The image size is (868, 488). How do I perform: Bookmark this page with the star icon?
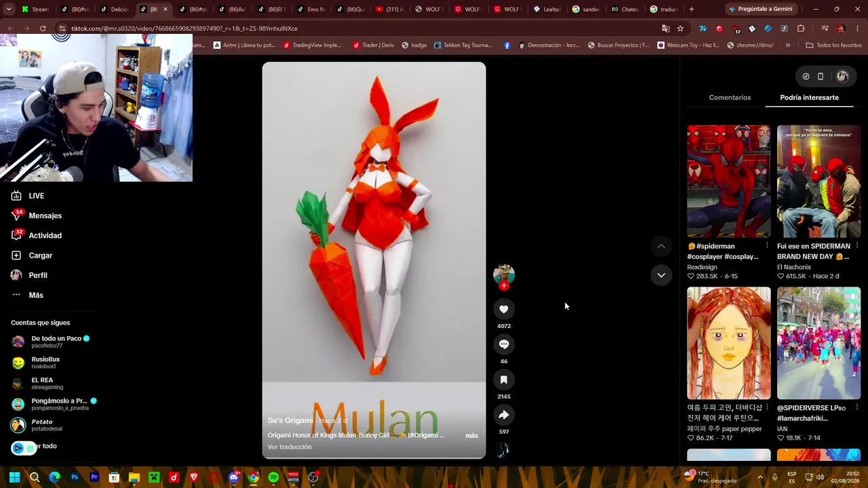[680, 28]
